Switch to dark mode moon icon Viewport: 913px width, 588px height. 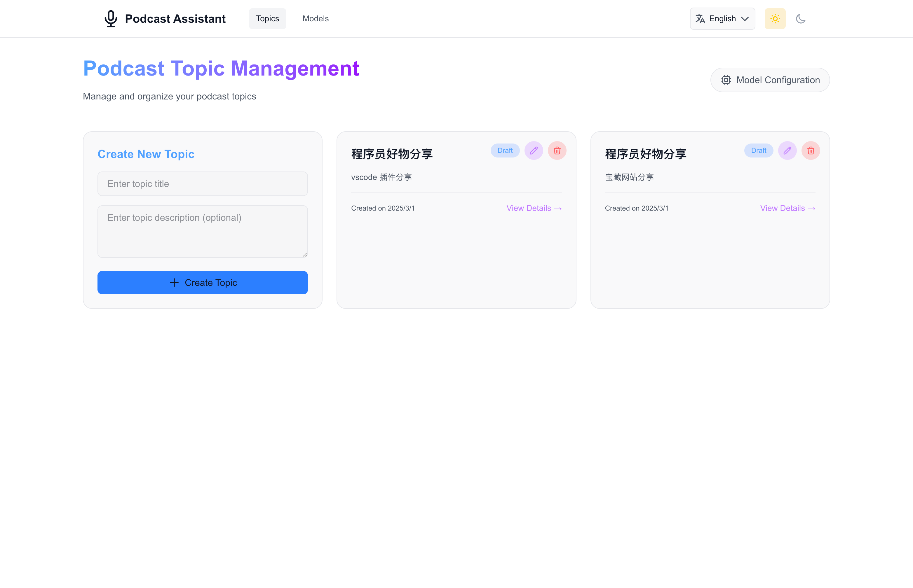pos(801,19)
